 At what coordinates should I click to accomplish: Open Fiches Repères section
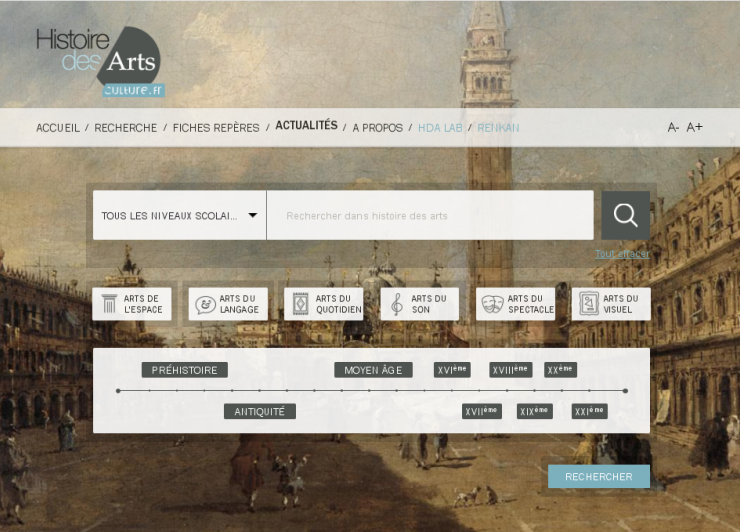(216, 128)
